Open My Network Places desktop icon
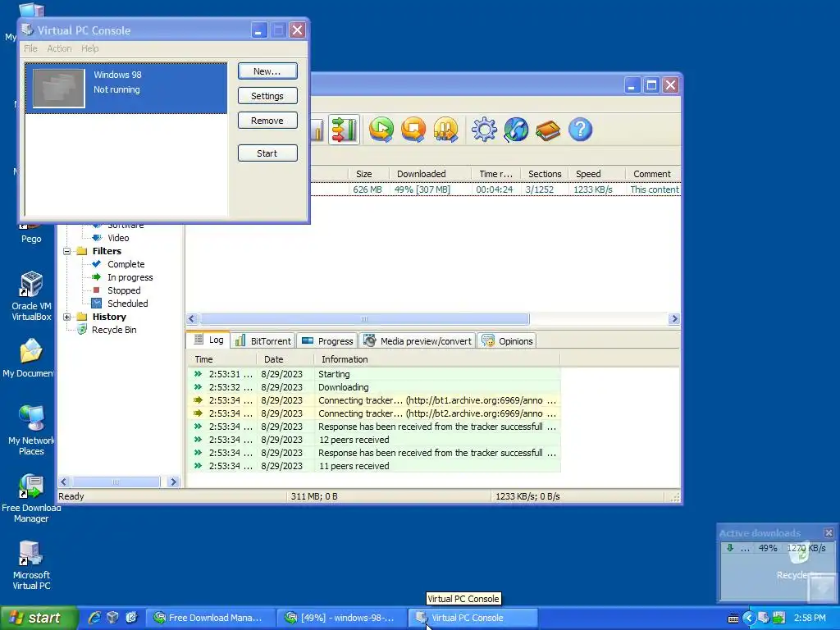 (31, 430)
